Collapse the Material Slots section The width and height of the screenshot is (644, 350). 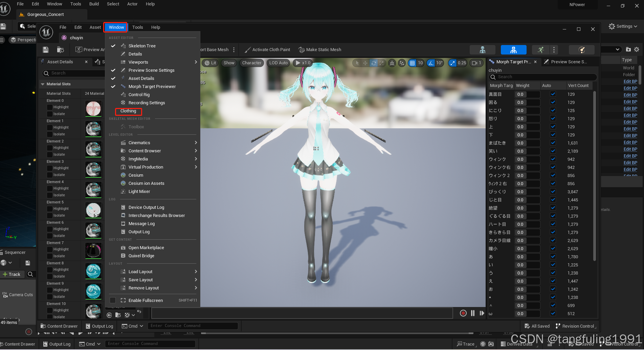pos(43,84)
